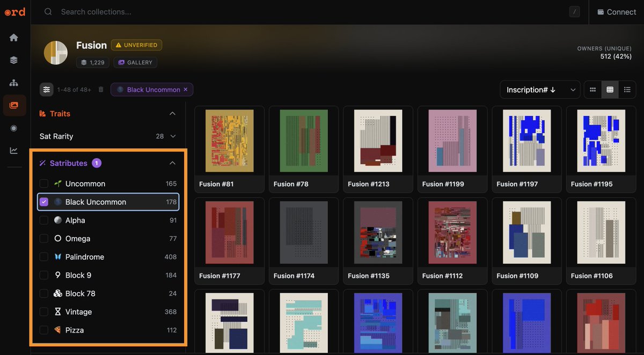Viewport: 644px width, 355px height.
Task: Click the Connect wallet button
Action: 617,12
